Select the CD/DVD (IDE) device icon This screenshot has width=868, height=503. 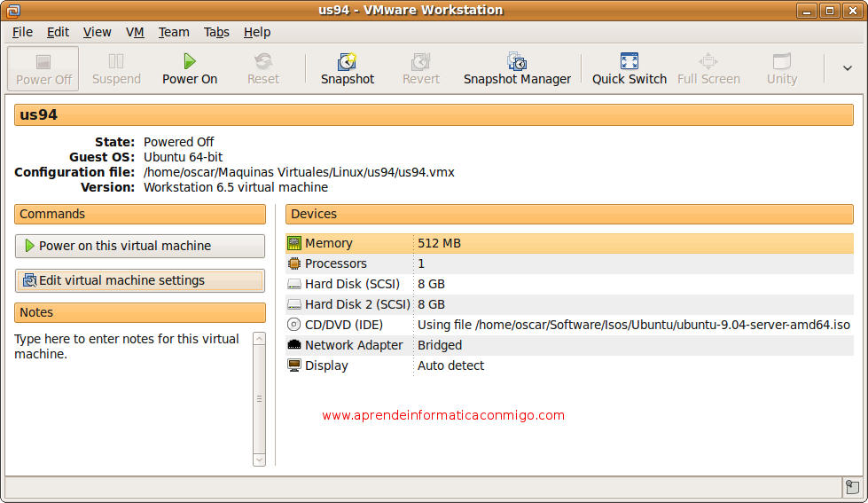click(294, 325)
